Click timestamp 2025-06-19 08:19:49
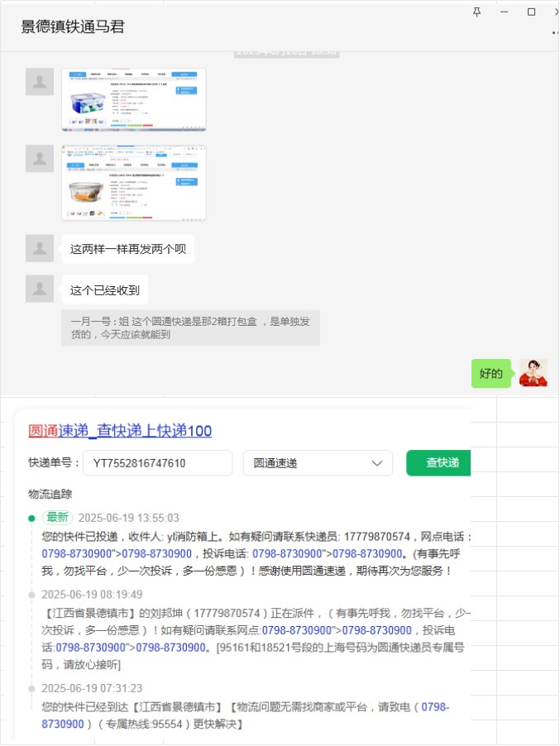Viewport: 560px width, 746px height. [x=92, y=594]
